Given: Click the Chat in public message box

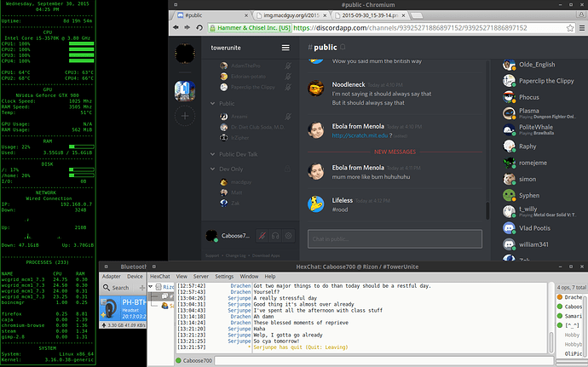Looking at the screenshot, I should [395, 238].
